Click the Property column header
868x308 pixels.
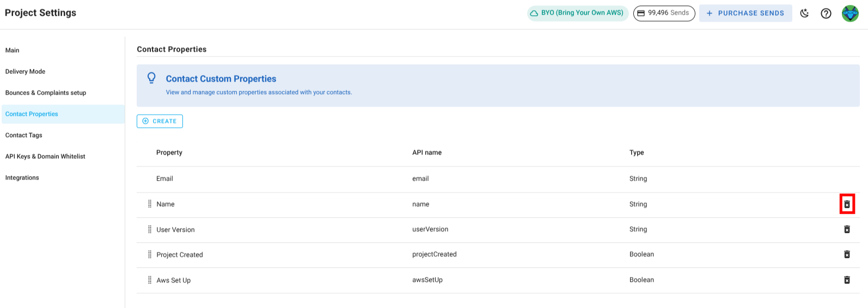pos(169,152)
